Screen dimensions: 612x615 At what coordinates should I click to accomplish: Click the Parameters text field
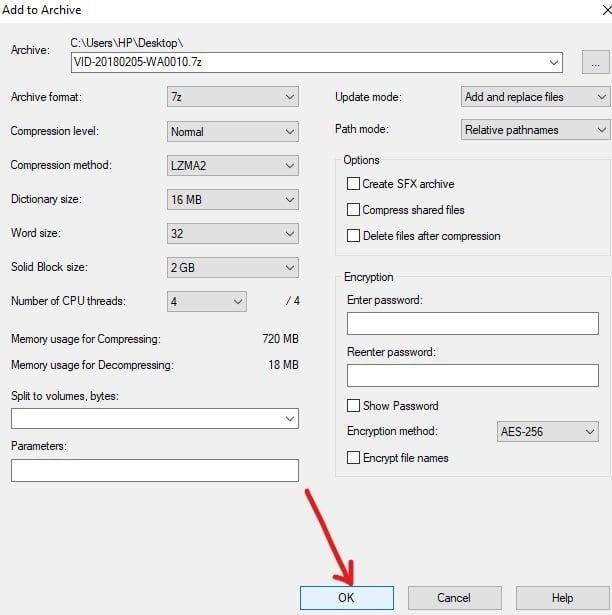point(155,471)
